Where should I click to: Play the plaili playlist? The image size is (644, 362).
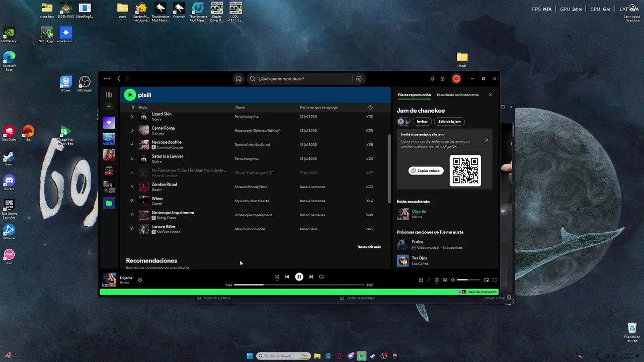[130, 95]
